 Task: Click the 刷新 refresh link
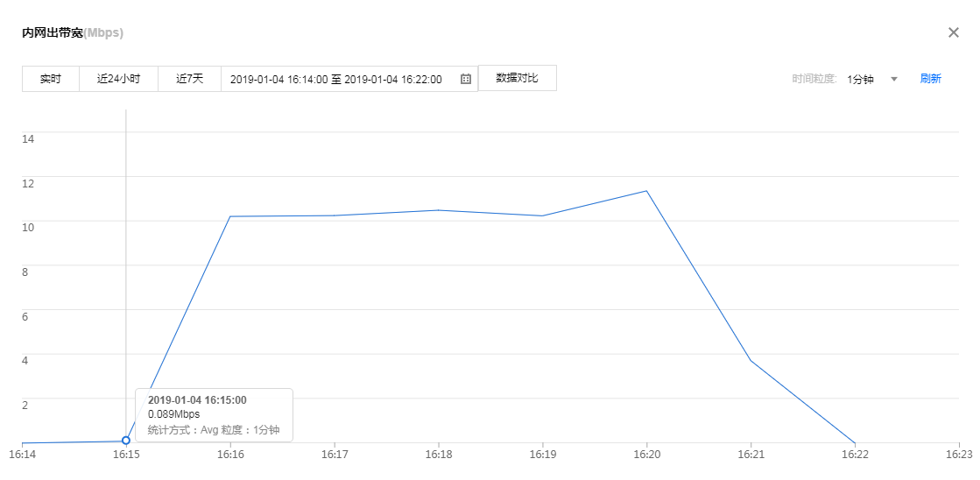pos(930,79)
